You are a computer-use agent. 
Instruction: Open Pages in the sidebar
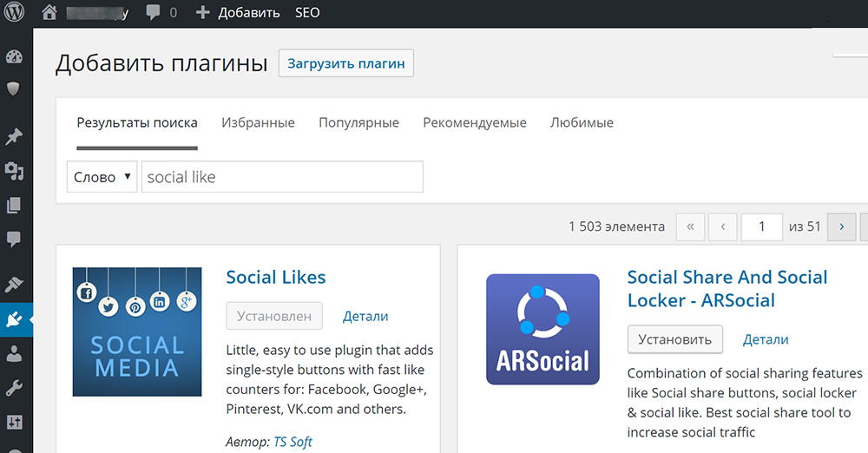[x=15, y=206]
